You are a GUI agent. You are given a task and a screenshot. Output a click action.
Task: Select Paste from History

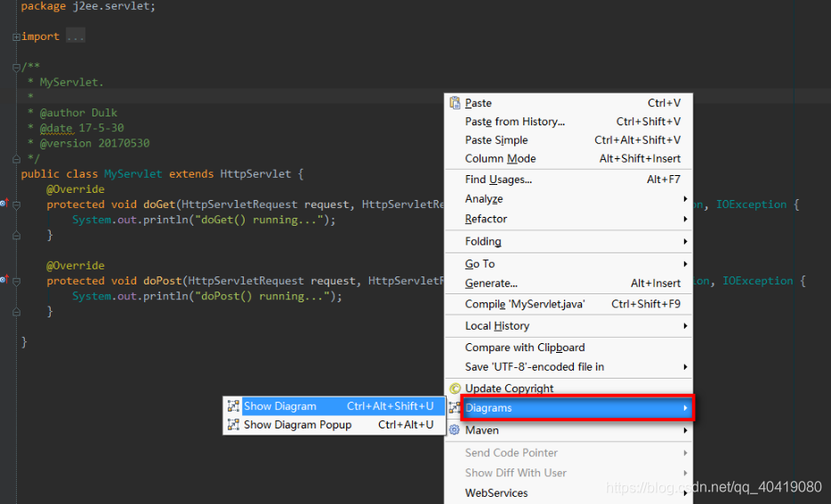569,122
